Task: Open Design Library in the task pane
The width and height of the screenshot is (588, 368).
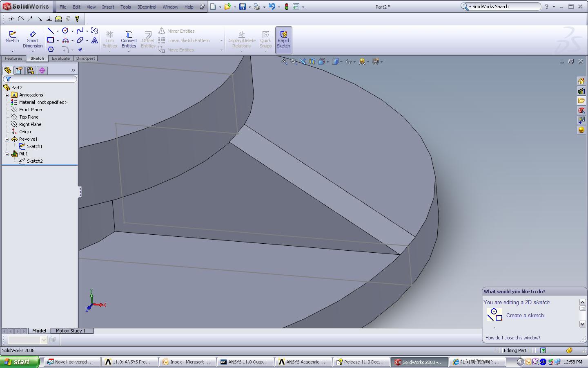Action: pos(581,91)
